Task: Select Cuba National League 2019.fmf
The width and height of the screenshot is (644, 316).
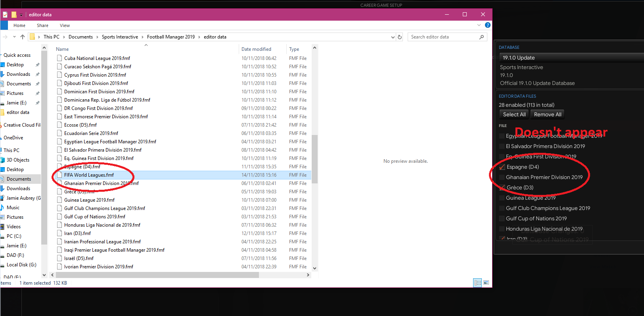Action: coord(97,58)
